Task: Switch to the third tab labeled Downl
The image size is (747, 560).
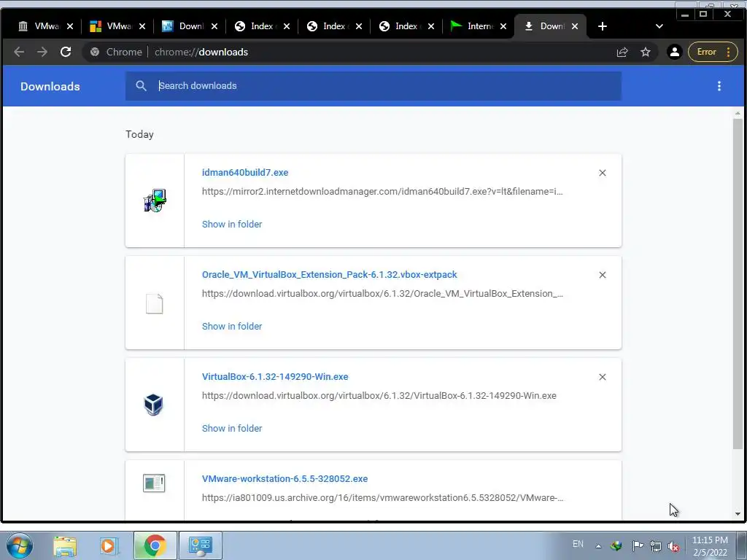Action: point(190,26)
